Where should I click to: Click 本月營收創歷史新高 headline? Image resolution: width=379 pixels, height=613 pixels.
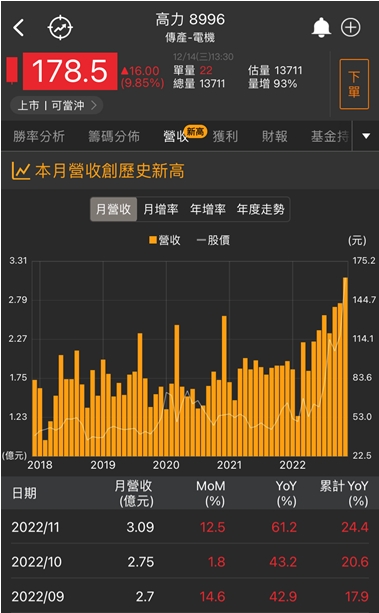tap(110, 171)
